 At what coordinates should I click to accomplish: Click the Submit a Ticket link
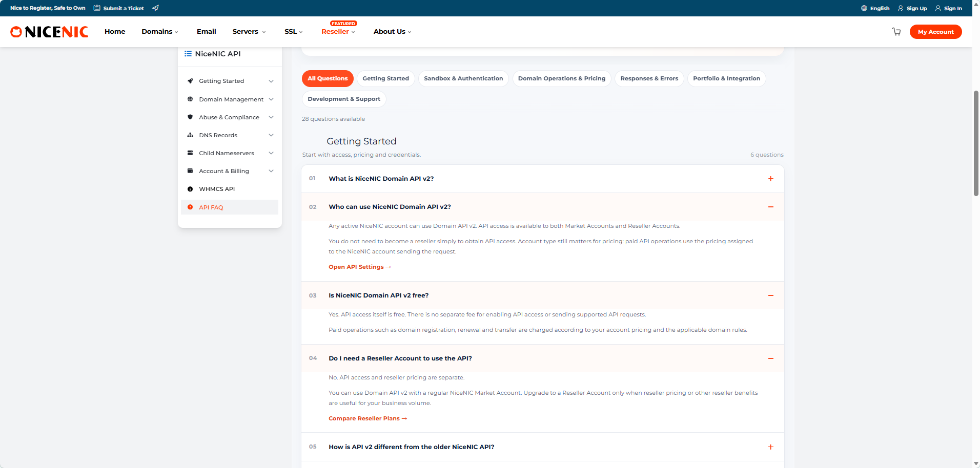click(124, 8)
